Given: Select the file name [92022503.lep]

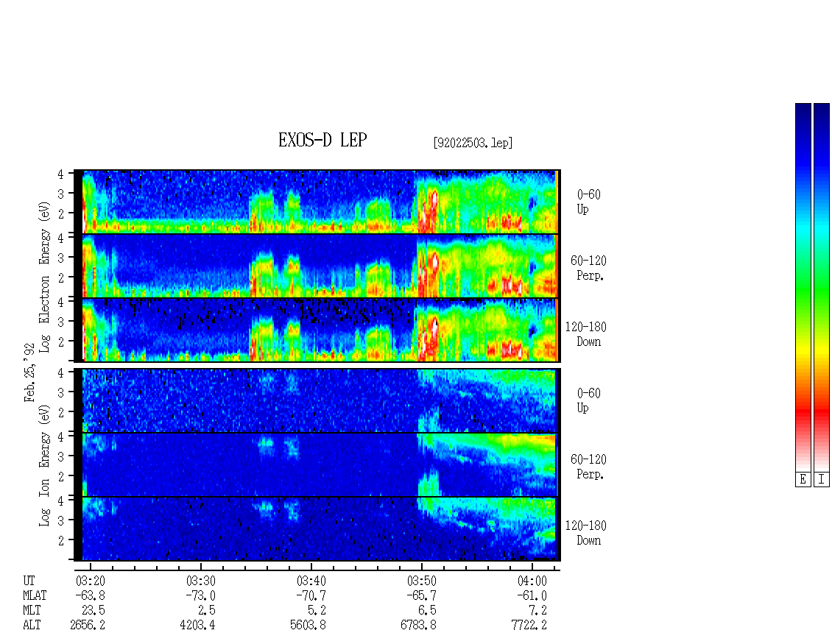Looking at the screenshot, I should coord(473,143).
